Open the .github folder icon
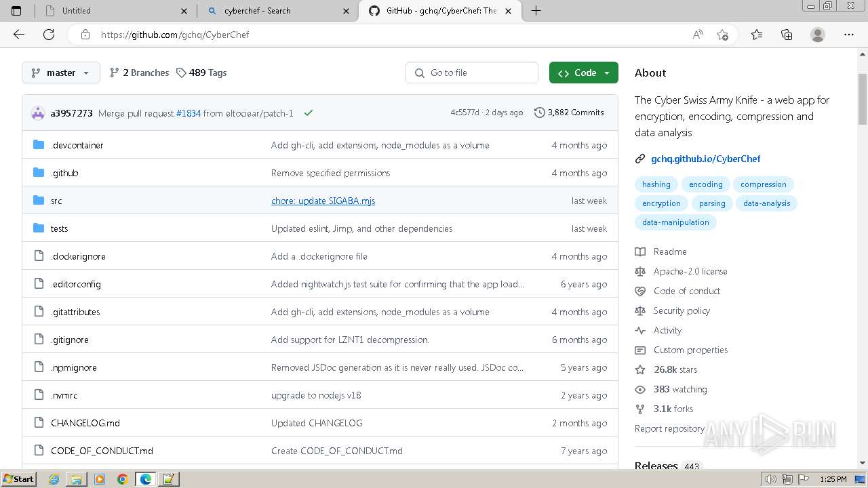 [x=39, y=172]
